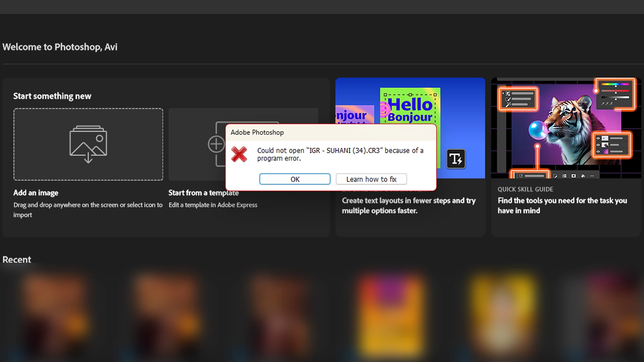The height and width of the screenshot is (362, 644).
Task: Click Find the tools you need text
Action: (562, 205)
